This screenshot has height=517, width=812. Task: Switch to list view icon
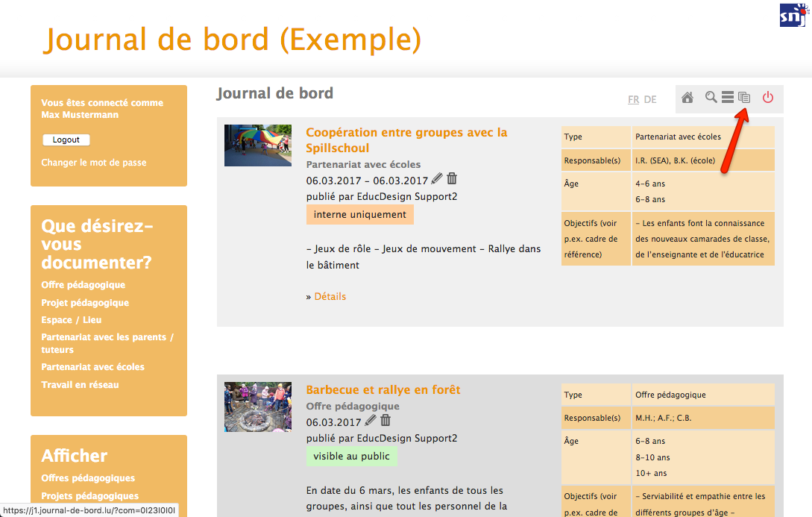point(727,98)
